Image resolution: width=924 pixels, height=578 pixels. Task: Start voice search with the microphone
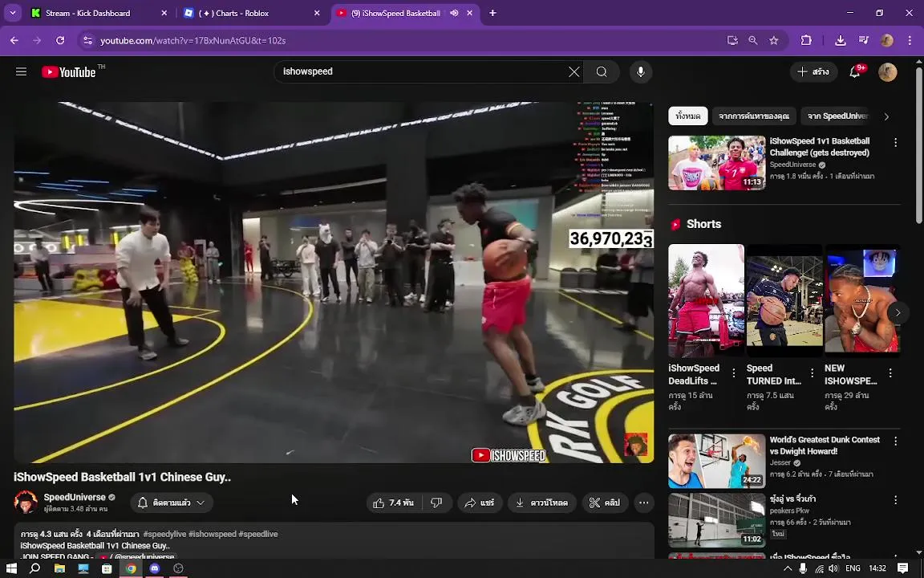(x=641, y=72)
